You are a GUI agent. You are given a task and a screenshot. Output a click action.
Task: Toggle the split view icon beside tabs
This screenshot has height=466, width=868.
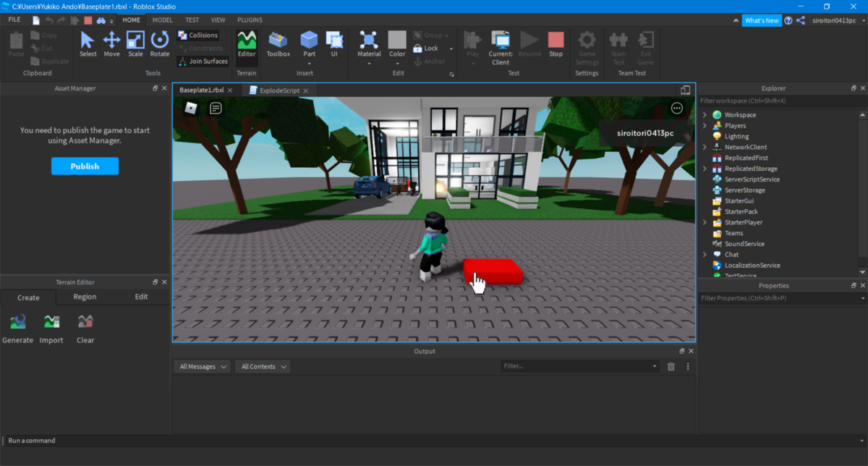685,90
